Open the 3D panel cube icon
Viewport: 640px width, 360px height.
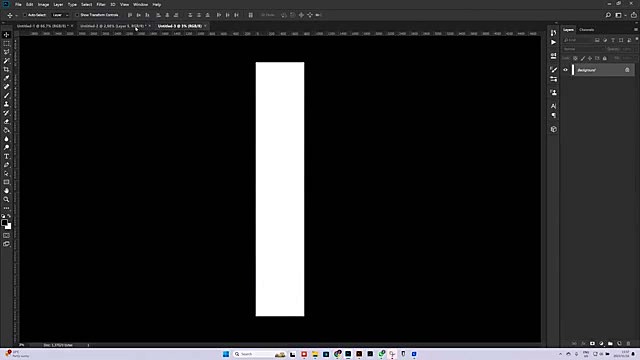553,129
